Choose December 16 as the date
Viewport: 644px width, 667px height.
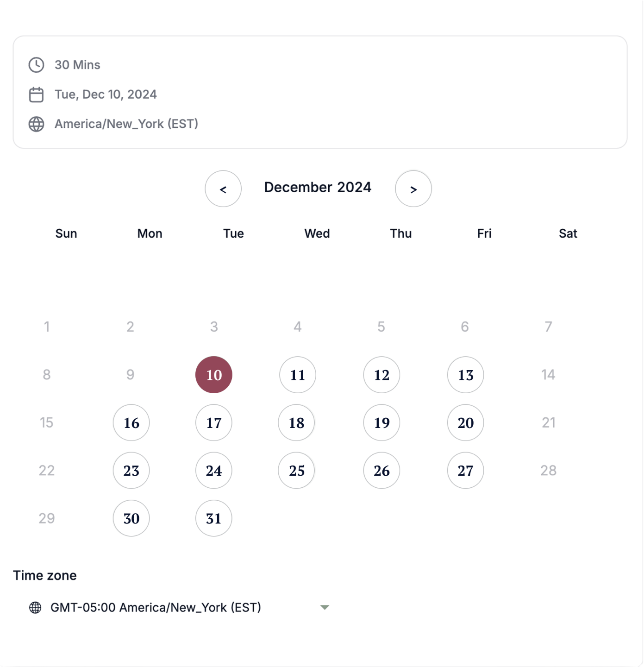coord(131,422)
